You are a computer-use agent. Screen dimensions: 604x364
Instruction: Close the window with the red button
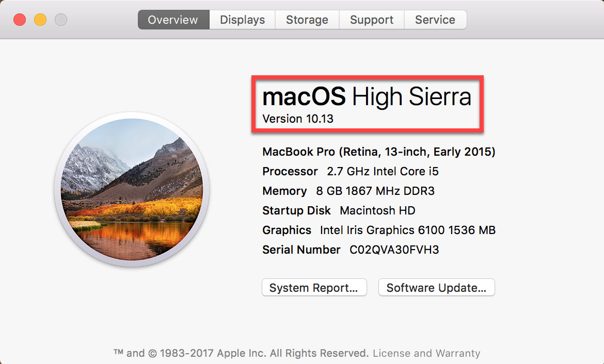[x=20, y=20]
